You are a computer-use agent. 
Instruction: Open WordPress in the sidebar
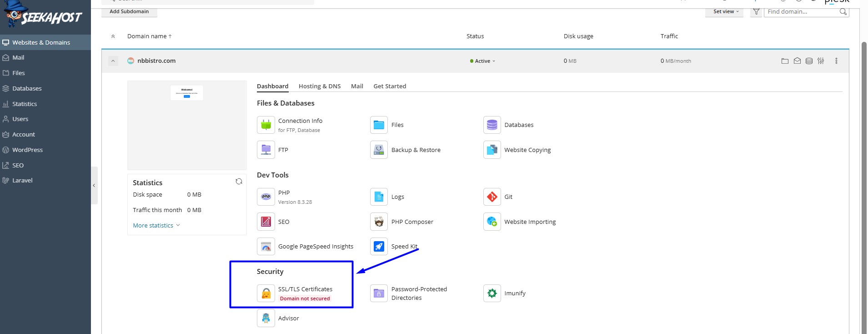(x=45, y=150)
